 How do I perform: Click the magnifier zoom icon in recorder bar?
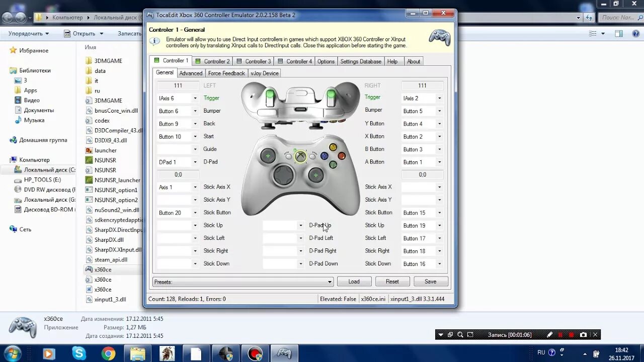coord(460,335)
